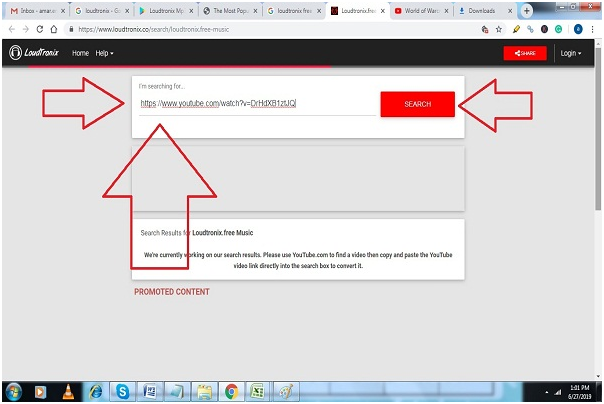
Task: Expand the Help dropdown menu
Action: point(104,53)
